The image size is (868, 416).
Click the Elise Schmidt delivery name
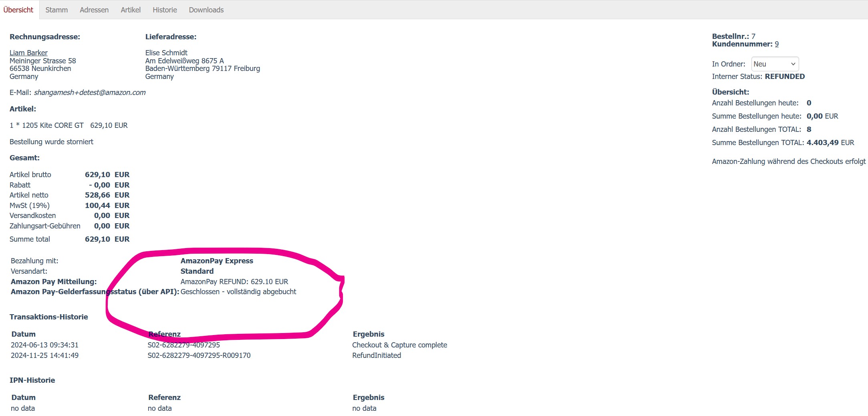click(x=166, y=53)
